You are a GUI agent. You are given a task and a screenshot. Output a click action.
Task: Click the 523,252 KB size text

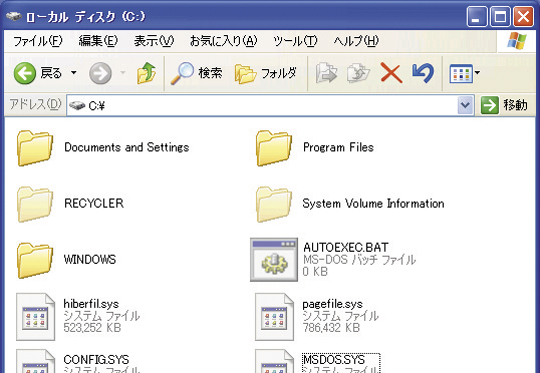pos(92,328)
